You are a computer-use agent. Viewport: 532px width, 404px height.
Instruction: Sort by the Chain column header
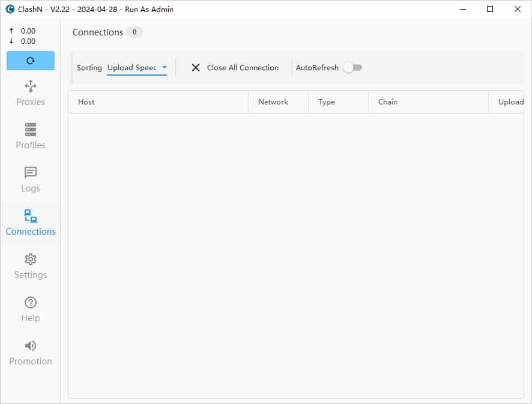pyautogui.click(x=428, y=102)
